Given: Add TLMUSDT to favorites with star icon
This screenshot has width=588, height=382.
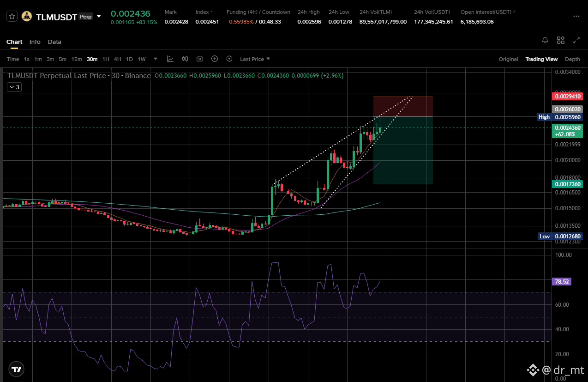Looking at the screenshot, I should [12, 16].
